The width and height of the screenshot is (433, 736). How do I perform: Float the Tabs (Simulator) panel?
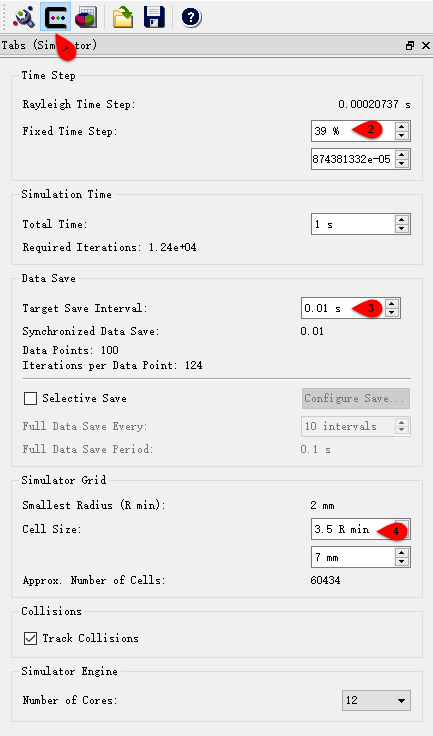(x=410, y=46)
